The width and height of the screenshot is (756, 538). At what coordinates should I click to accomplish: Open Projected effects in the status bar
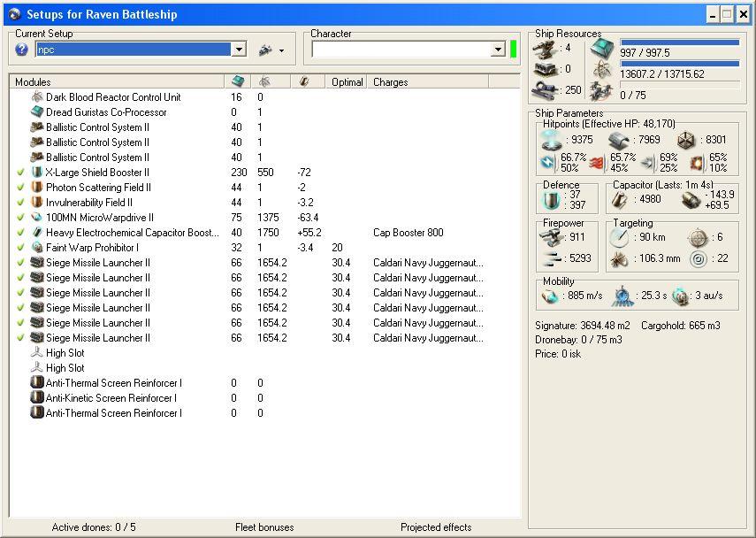(436, 527)
